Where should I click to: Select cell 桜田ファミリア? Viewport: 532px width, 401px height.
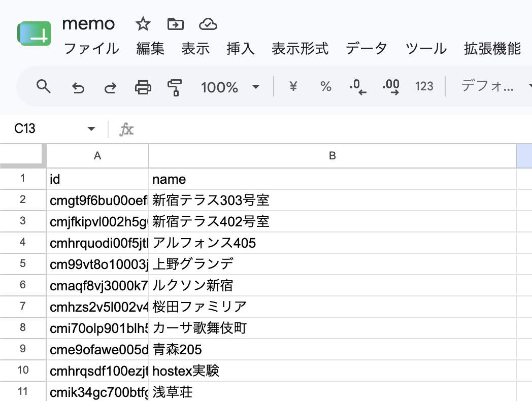(x=332, y=307)
